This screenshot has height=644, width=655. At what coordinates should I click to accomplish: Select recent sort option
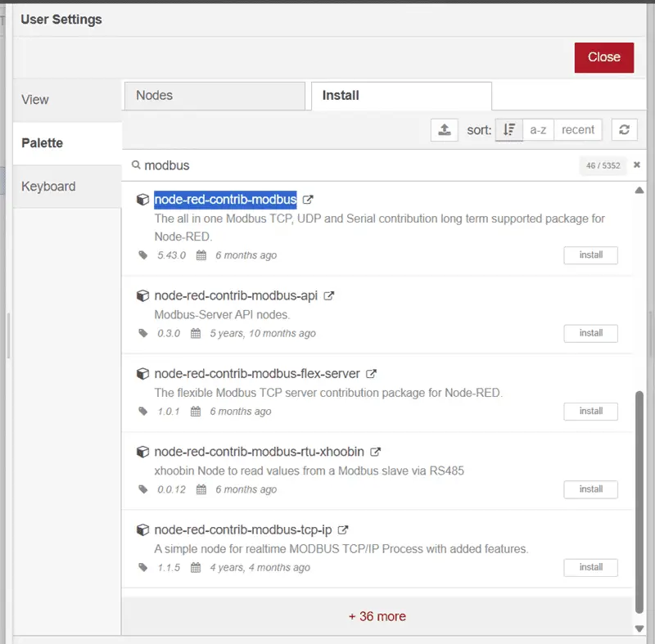coord(578,130)
